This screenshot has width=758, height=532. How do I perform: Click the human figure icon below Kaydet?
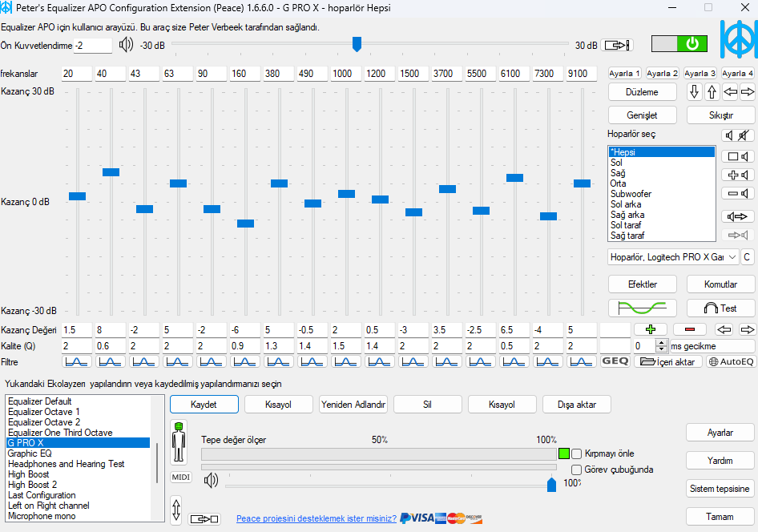pyautogui.click(x=179, y=441)
